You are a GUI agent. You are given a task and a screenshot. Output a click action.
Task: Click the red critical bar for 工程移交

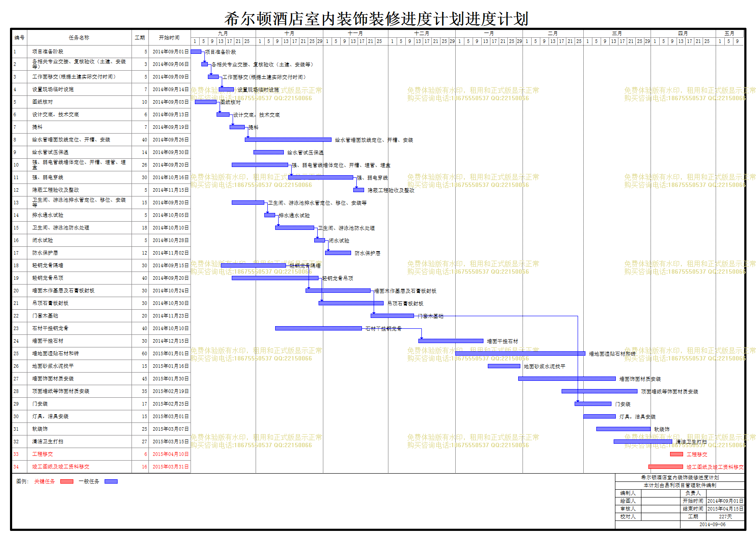(677, 454)
